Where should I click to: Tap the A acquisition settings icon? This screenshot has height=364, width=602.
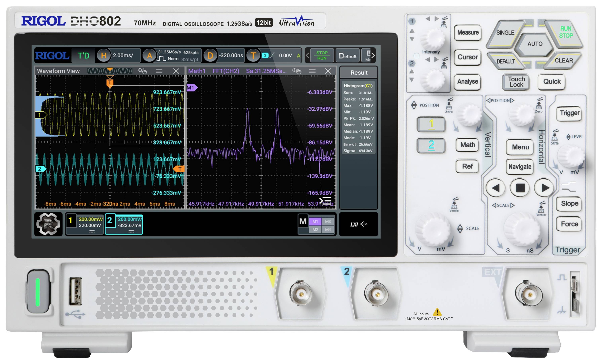(149, 55)
